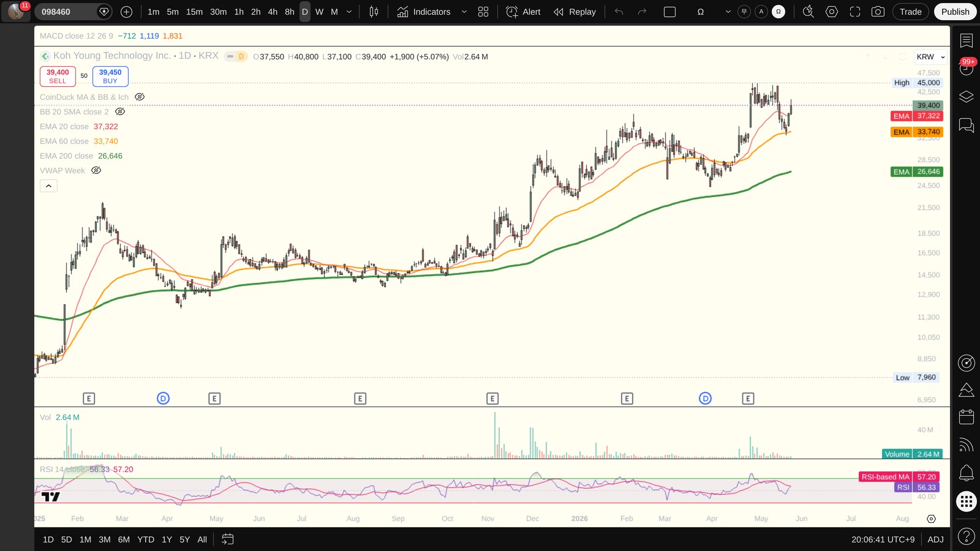The image size is (980, 551).
Task: Click the Trade button
Action: tap(911, 12)
